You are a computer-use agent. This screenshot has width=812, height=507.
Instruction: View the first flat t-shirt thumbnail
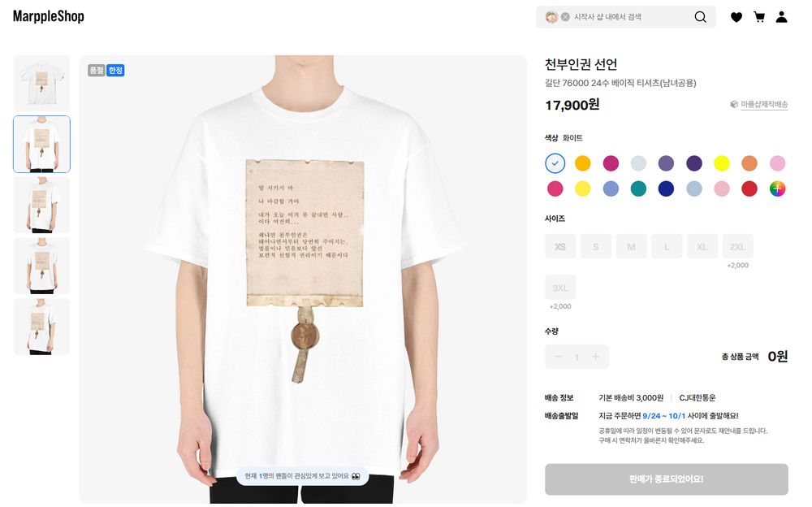tap(41, 84)
